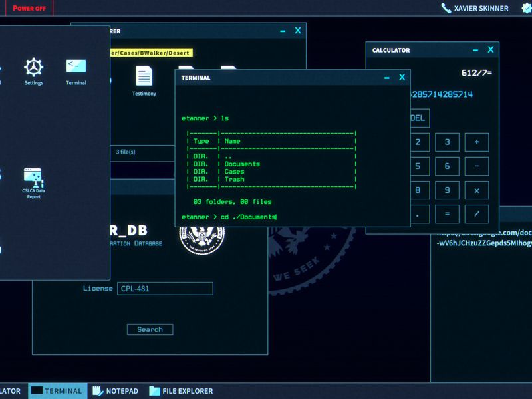The image size is (532, 399).
Task: Click the License input field
Action: (165, 289)
